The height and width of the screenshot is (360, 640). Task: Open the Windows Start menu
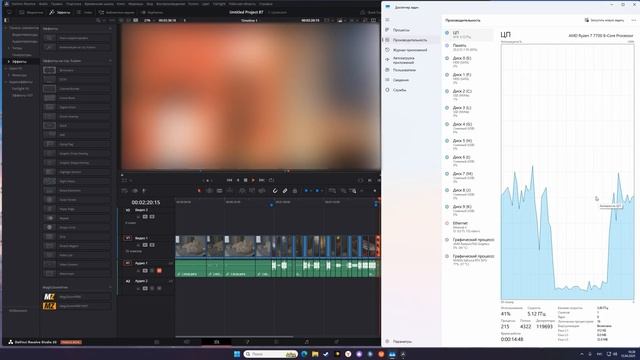[x=237, y=354]
